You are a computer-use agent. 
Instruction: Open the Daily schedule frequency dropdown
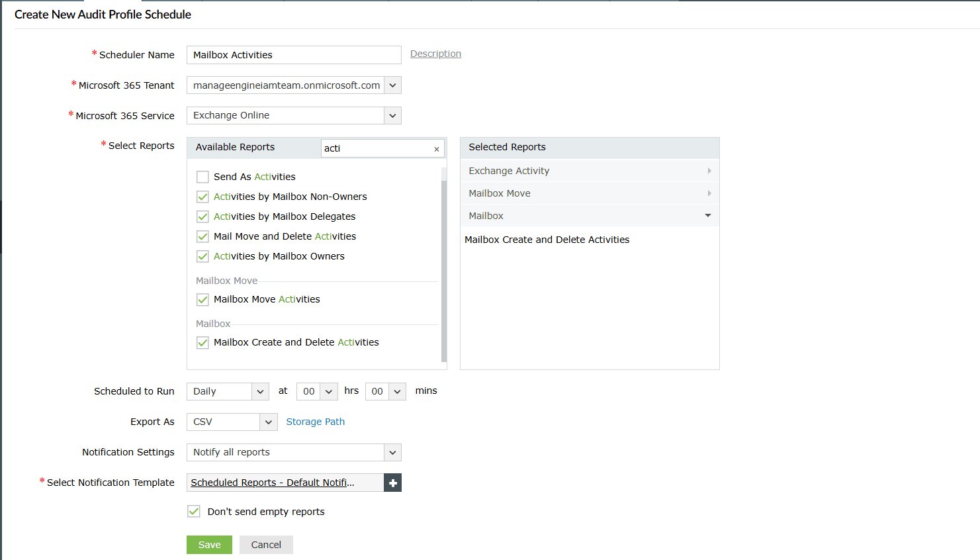click(x=260, y=391)
